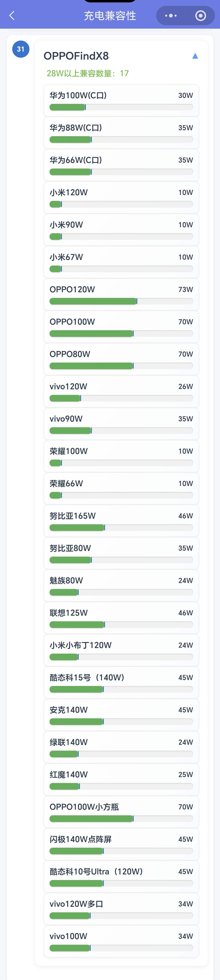Click the 联想125W progress bar
The image size is (220, 980).
121,625
